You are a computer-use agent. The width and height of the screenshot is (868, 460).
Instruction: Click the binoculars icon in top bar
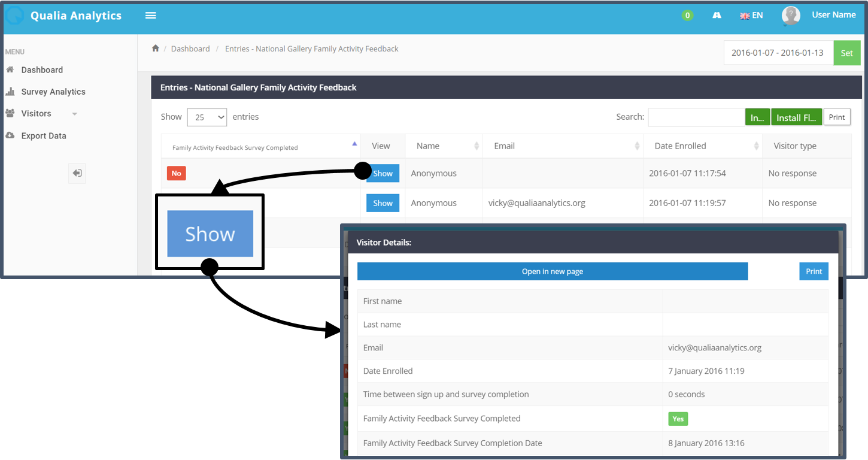pos(717,16)
